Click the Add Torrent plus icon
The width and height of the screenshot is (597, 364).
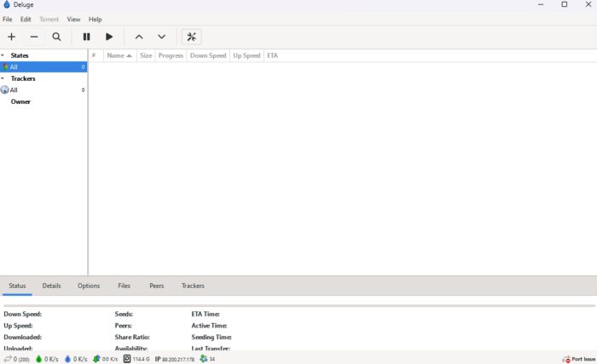(11, 37)
